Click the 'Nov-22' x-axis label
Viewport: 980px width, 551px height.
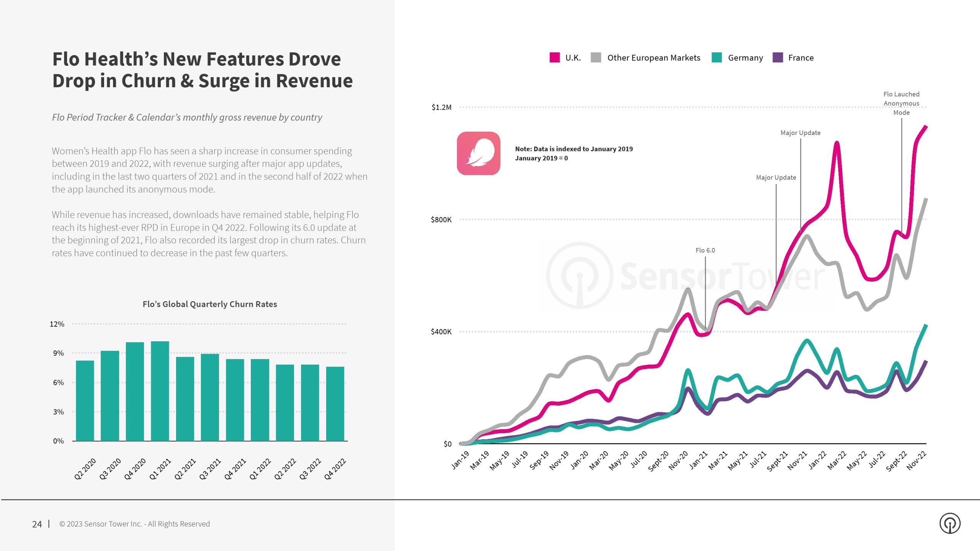[x=916, y=460]
